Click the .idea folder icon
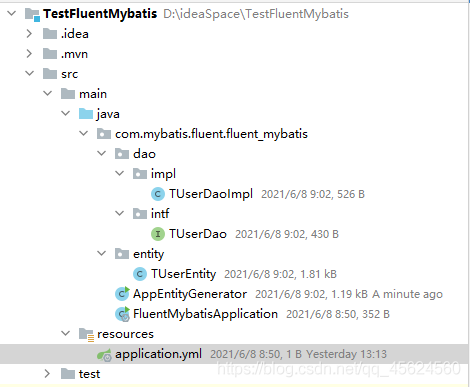470x387 pixels. [50, 34]
